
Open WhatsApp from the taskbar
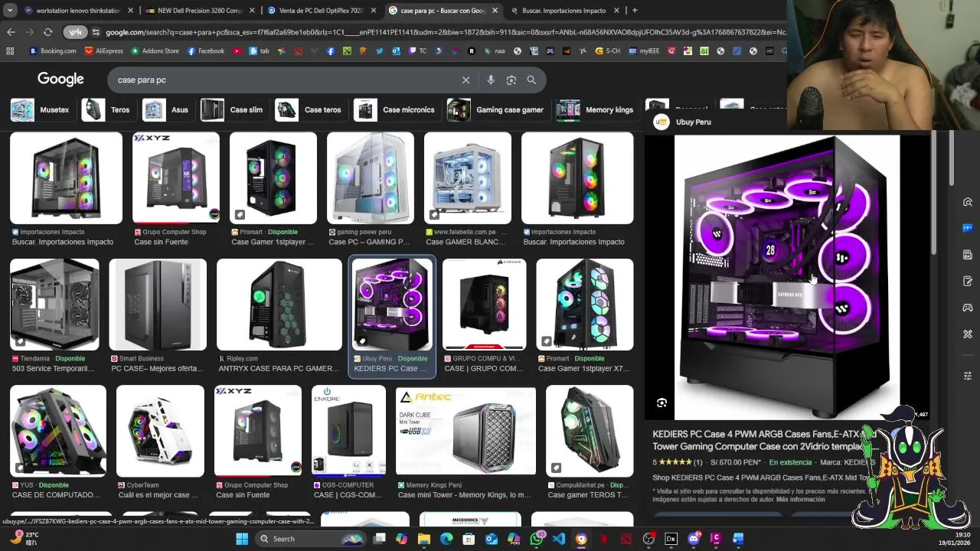point(536,539)
